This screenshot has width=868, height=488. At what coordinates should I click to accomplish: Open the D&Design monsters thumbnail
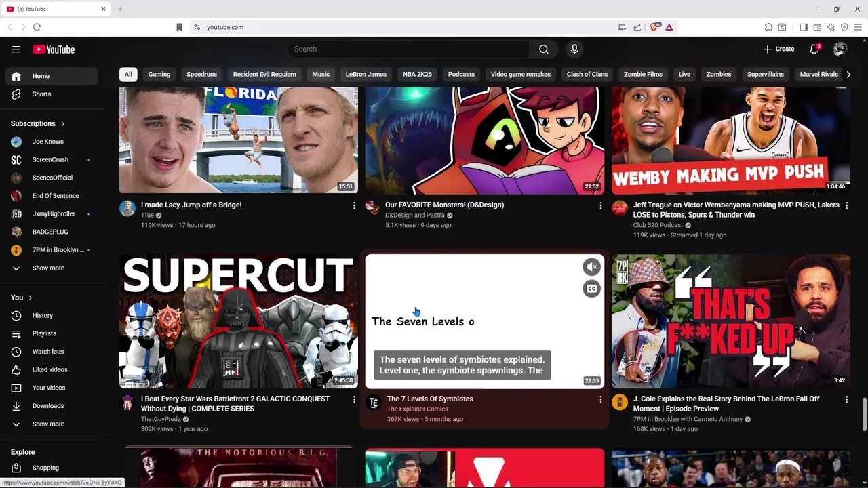coord(485,140)
